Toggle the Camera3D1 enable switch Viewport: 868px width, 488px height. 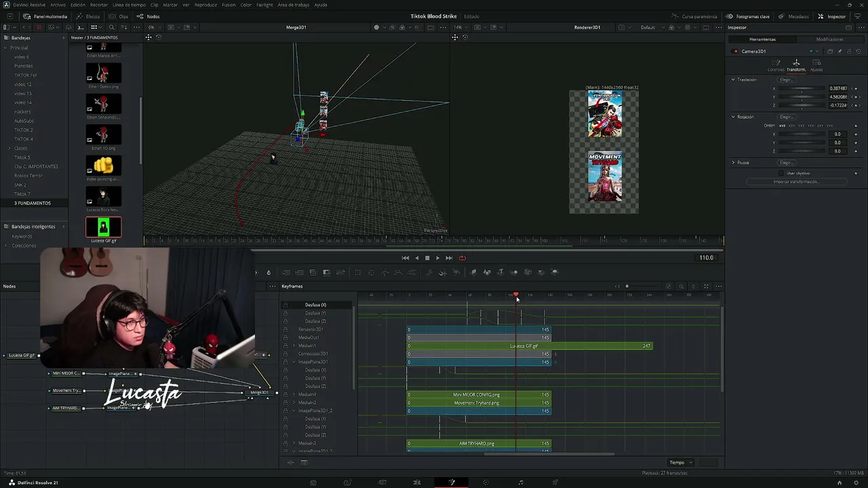(736, 52)
